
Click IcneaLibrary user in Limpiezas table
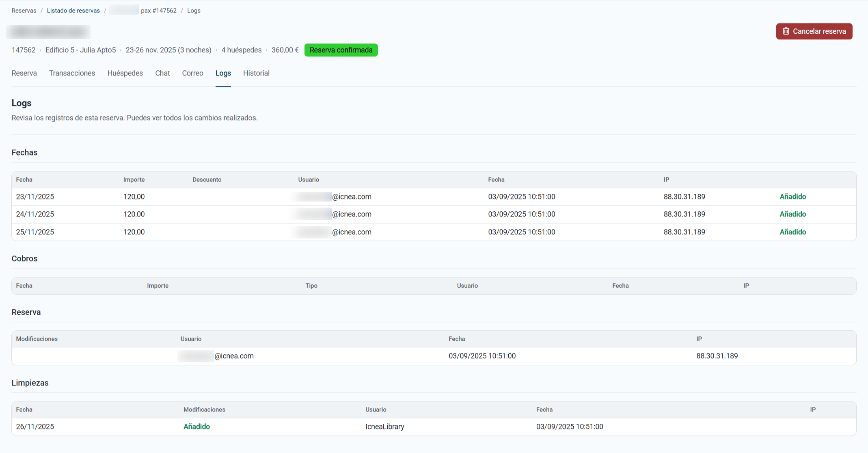(384, 427)
